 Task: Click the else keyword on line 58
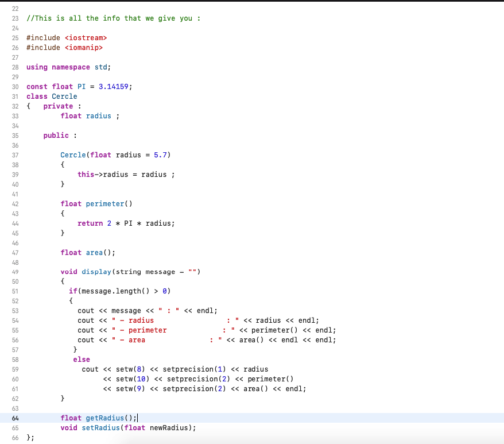pyautogui.click(x=81, y=359)
